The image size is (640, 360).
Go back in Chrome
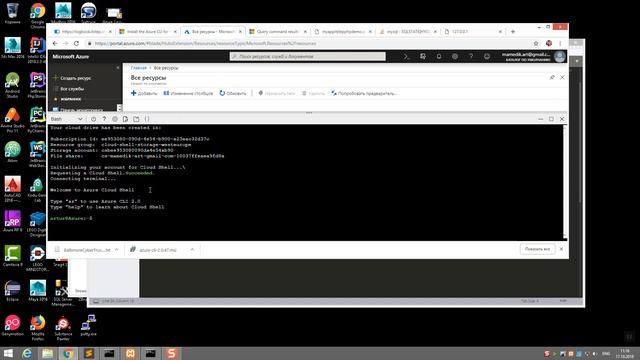[x=55, y=43]
